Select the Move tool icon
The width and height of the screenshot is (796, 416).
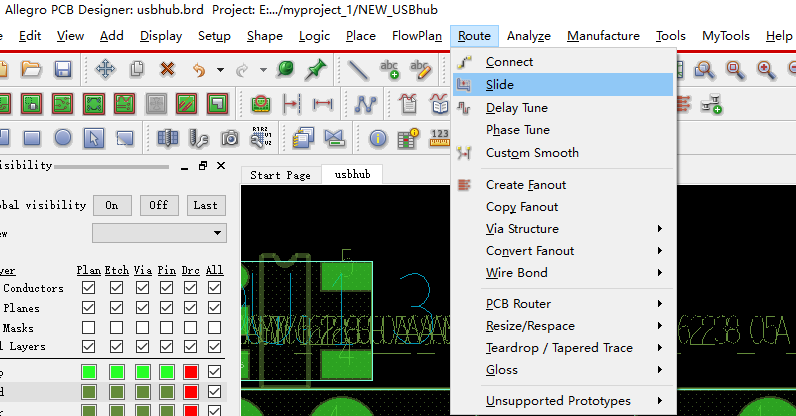pos(105,69)
